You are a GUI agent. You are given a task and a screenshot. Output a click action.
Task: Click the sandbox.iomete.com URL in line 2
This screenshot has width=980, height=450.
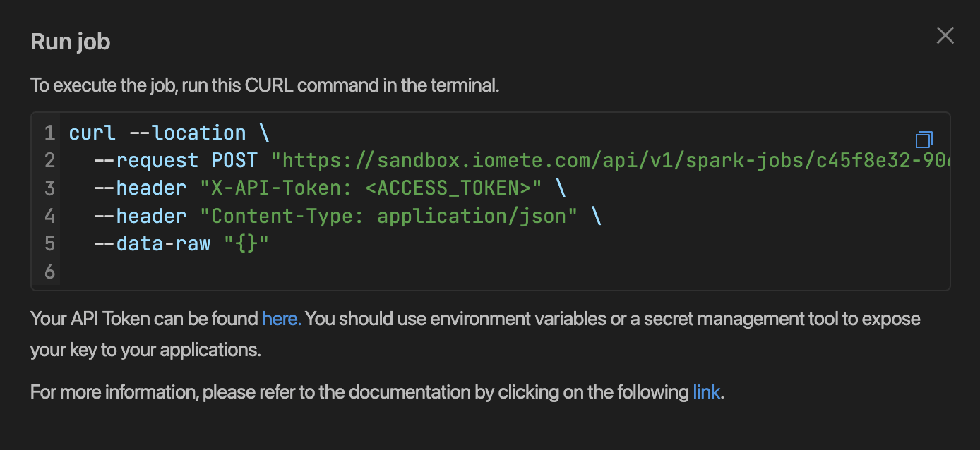click(x=611, y=160)
